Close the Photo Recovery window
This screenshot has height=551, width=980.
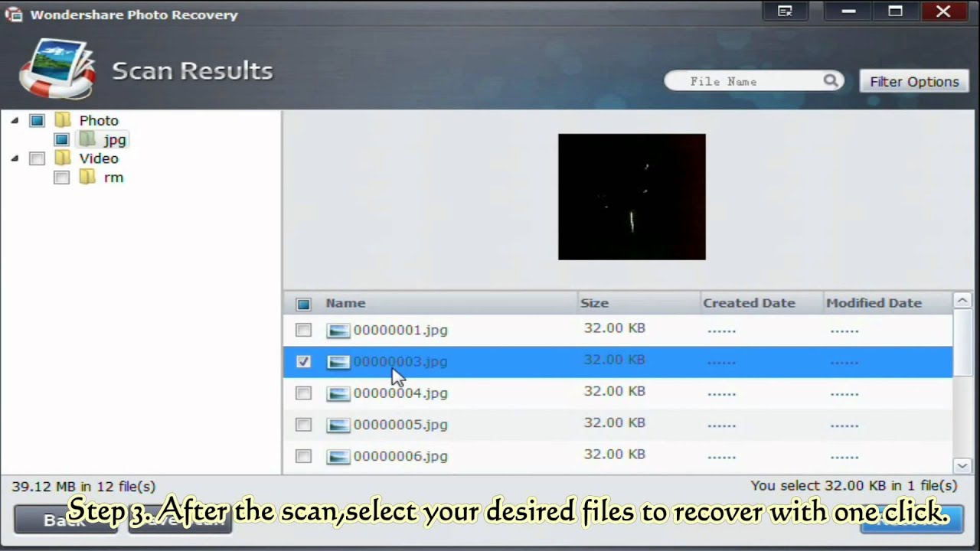tap(943, 11)
